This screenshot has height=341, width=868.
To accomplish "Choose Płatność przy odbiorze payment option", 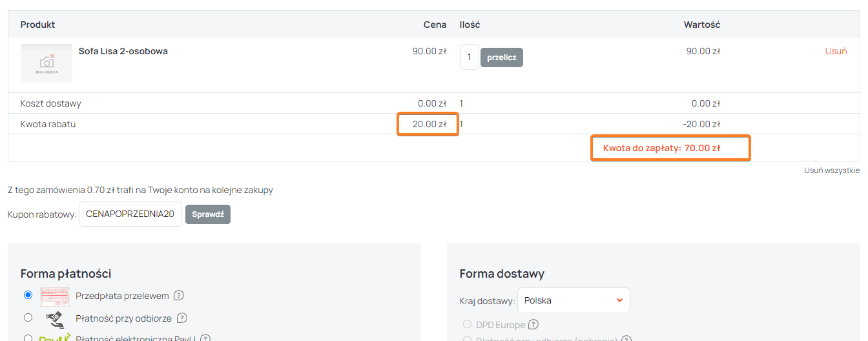I will point(28,318).
